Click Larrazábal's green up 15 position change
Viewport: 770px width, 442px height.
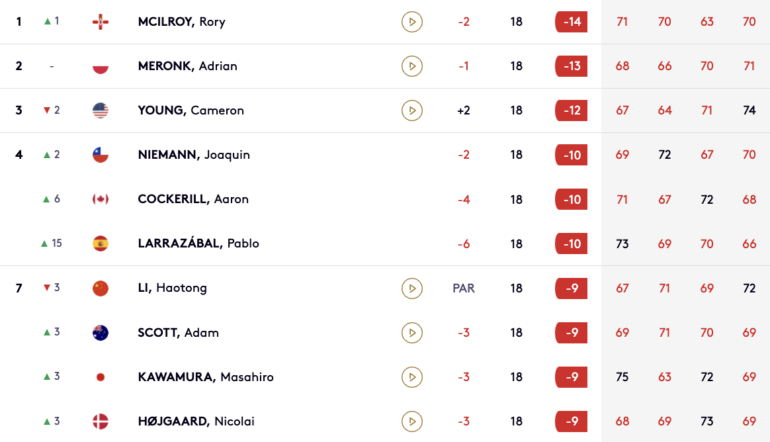click(52, 243)
